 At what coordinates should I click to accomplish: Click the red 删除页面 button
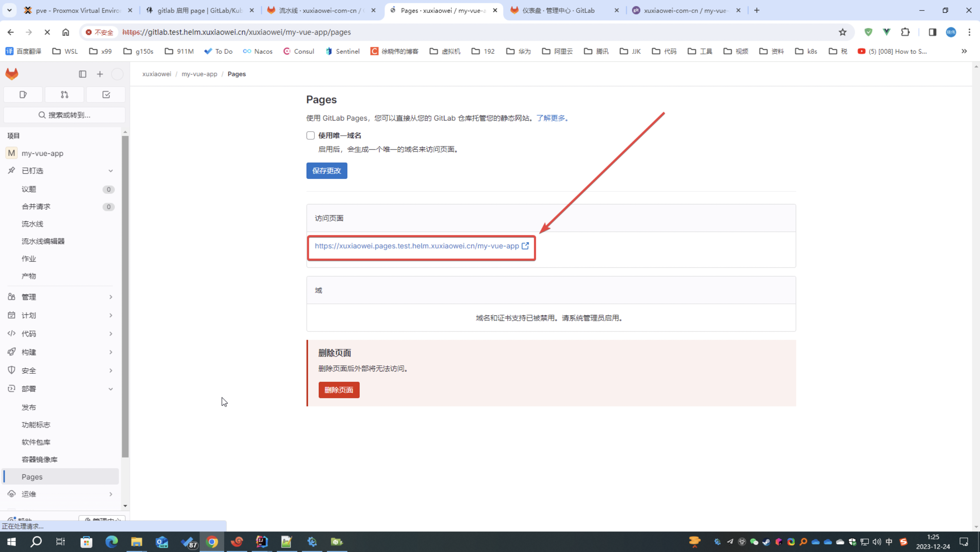click(x=339, y=390)
